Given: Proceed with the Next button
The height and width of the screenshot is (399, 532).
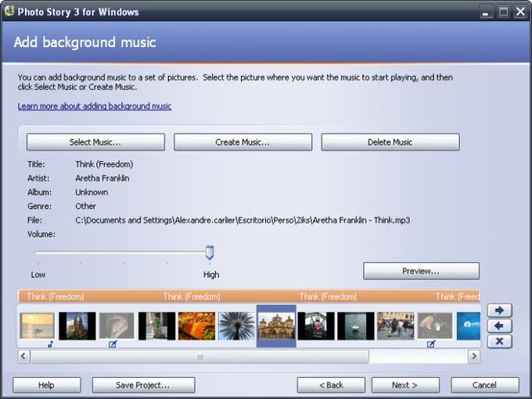Looking at the screenshot, I should (405, 385).
